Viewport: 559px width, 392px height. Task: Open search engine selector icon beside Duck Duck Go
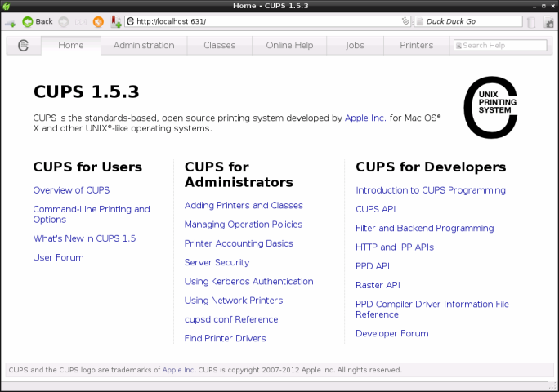[x=420, y=21]
